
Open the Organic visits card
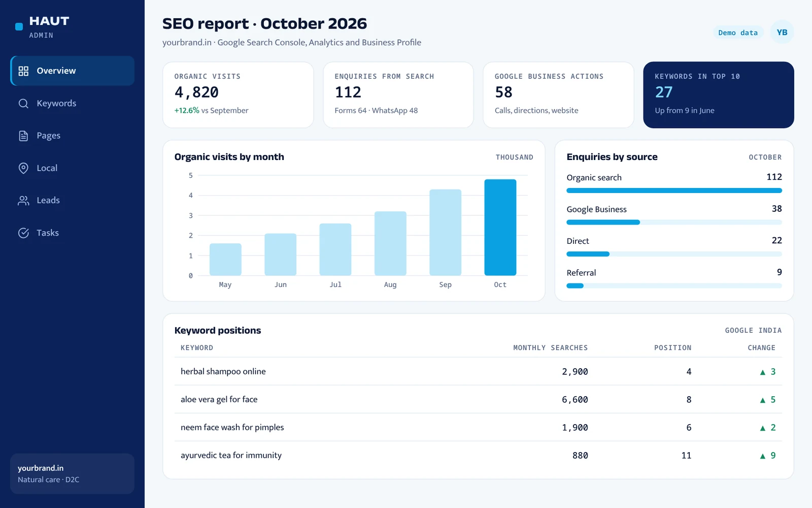coord(238,95)
